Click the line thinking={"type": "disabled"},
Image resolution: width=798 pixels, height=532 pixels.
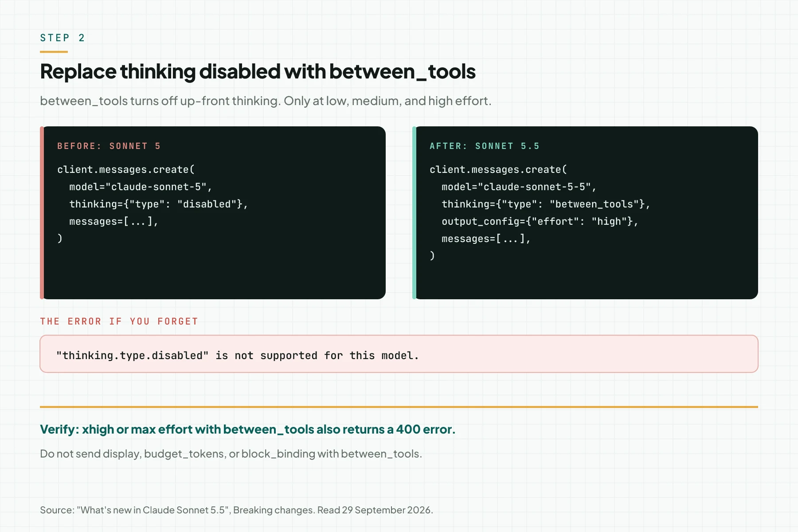click(158, 204)
